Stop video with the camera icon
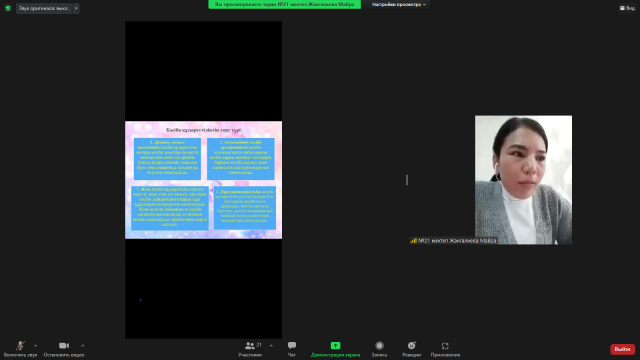The width and height of the screenshot is (640, 360). tap(64, 346)
